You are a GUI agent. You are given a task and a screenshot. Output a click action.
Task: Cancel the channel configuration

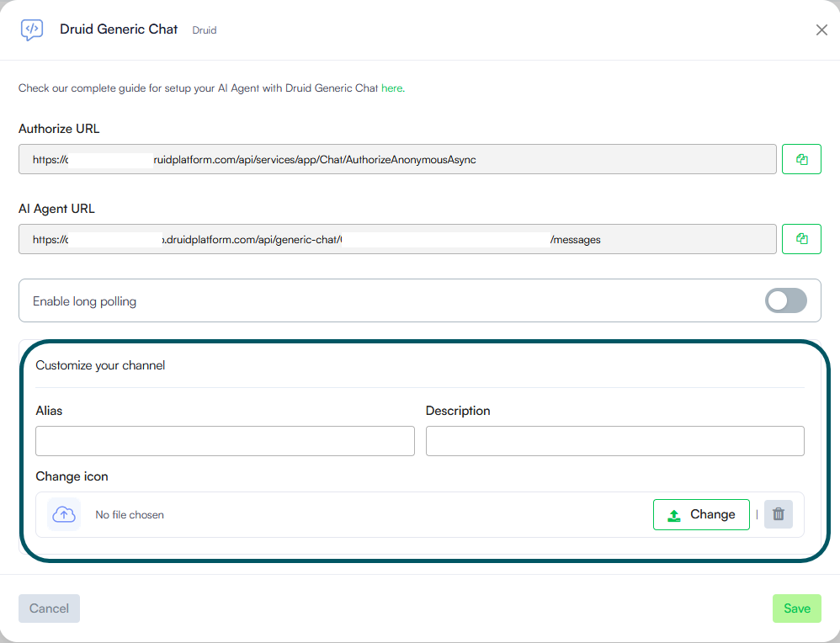[50, 608]
